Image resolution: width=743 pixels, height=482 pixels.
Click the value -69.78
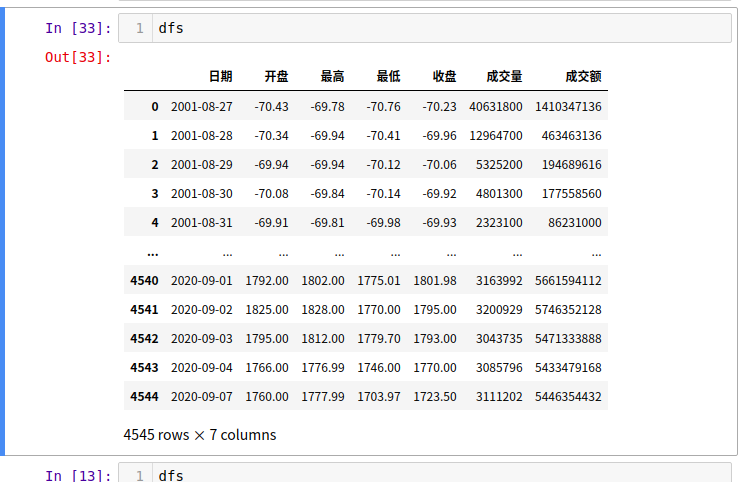(327, 107)
